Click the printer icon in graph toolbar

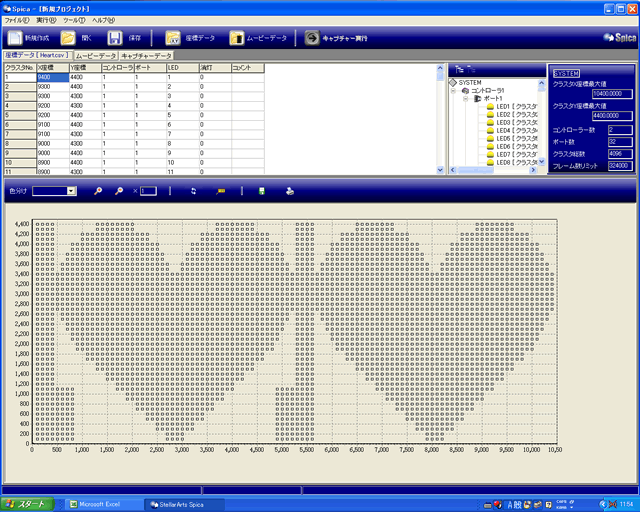289,190
